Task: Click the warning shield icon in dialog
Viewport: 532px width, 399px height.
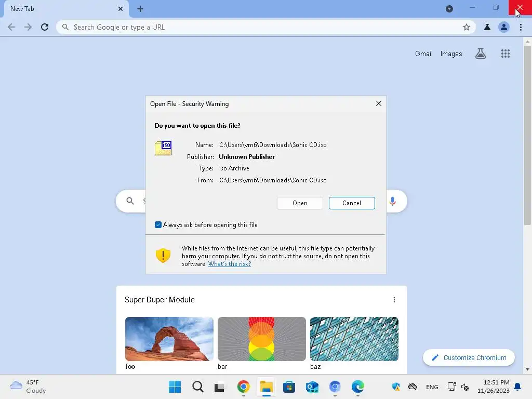Action: point(163,256)
